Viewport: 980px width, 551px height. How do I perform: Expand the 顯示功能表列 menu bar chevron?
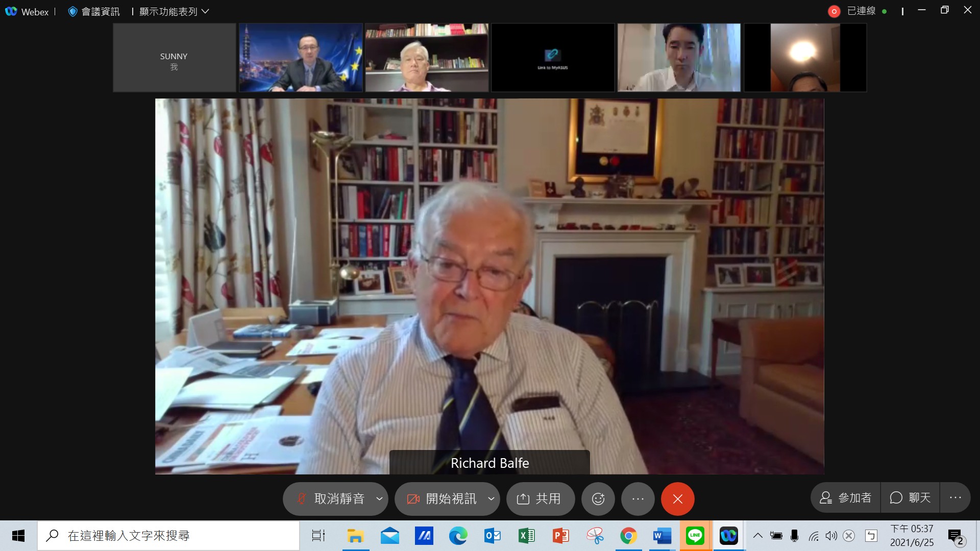tap(205, 11)
